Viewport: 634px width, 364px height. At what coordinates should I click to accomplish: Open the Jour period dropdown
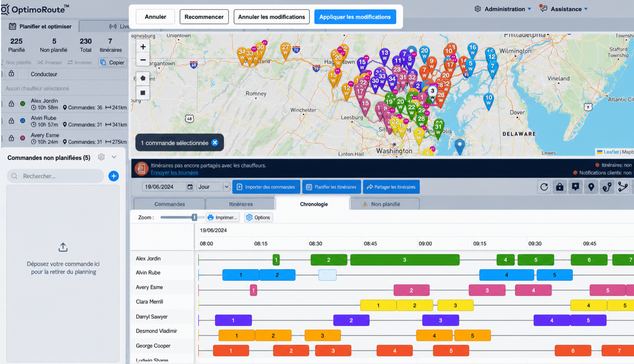[x=213, y=187]
